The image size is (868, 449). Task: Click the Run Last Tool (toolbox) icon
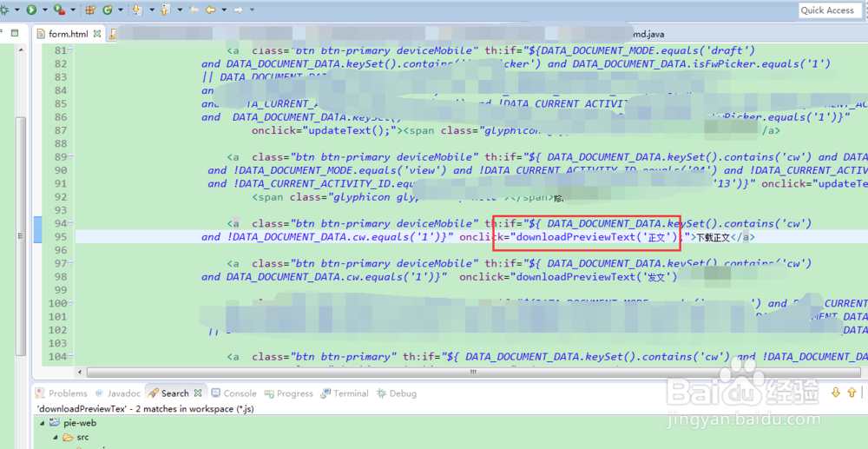[x=59, y=10]
